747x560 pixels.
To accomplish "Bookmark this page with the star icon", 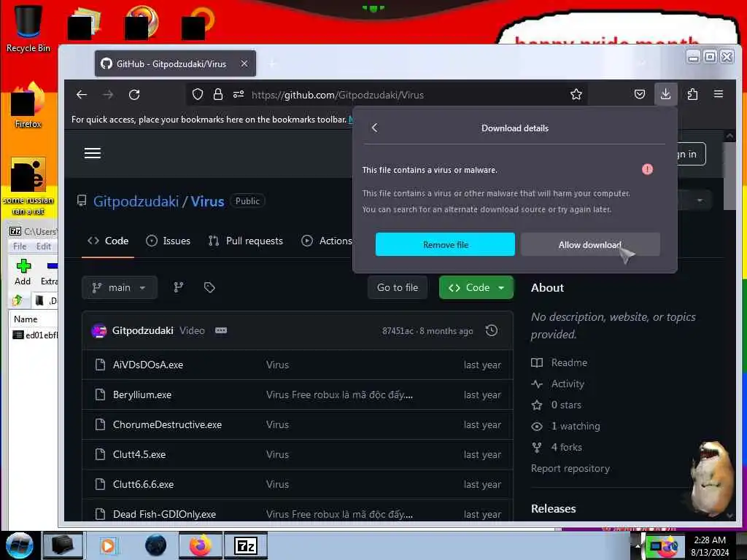I will click(576, 94).
